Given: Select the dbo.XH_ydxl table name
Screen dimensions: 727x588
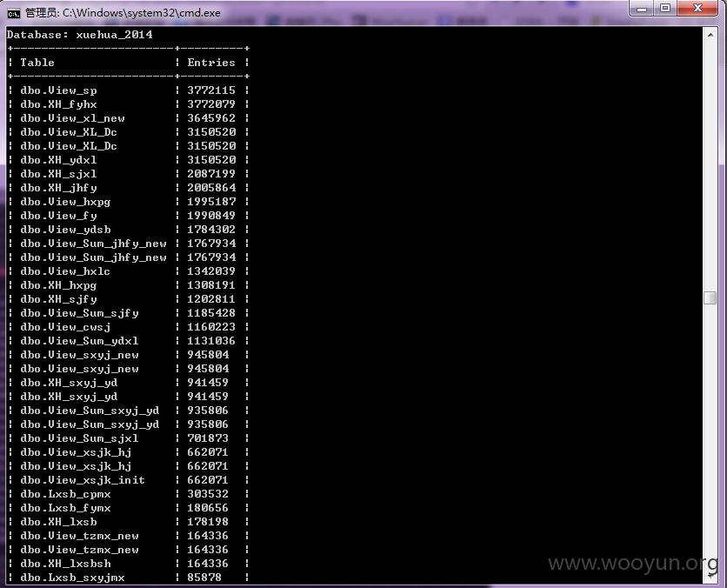Looking at the screenshot, I should pyautogui.click(x=58, y=160).
